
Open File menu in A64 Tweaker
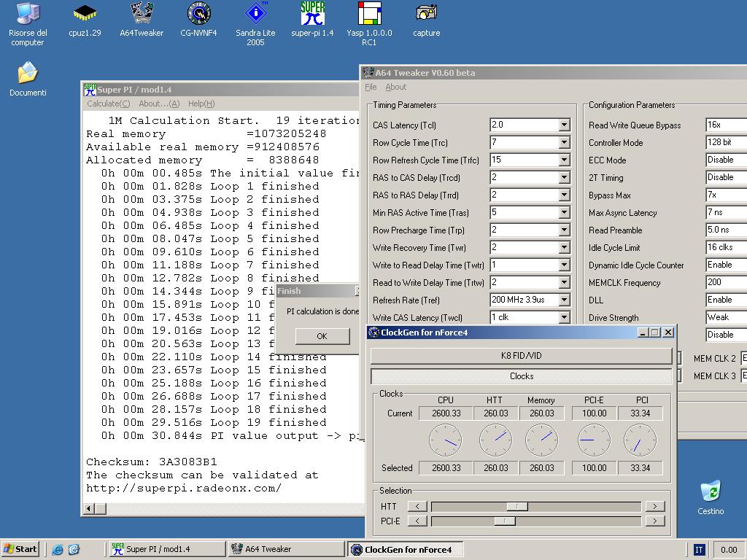371,87
